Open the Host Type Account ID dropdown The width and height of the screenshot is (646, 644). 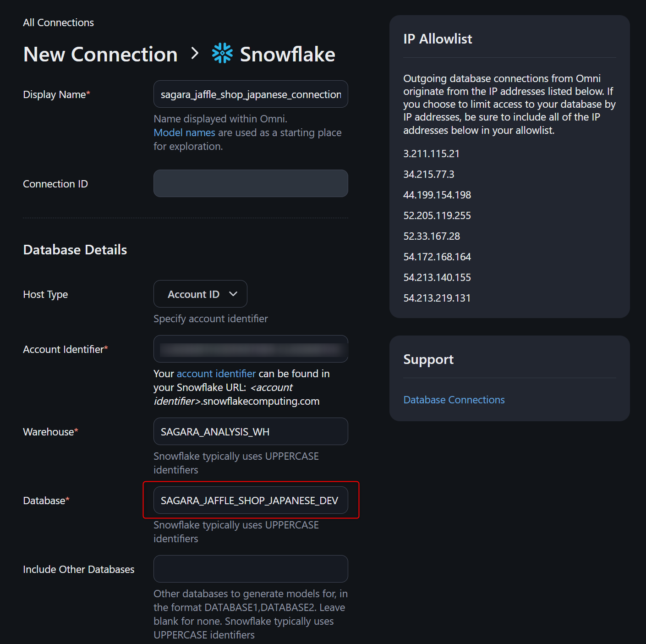pos(200,294)
